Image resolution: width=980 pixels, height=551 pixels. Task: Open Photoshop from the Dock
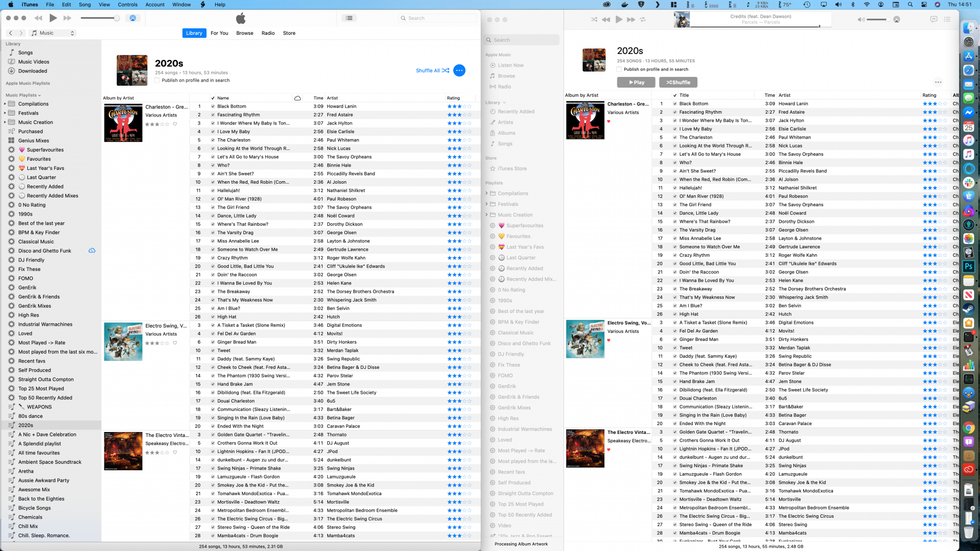tap(969, 266)
